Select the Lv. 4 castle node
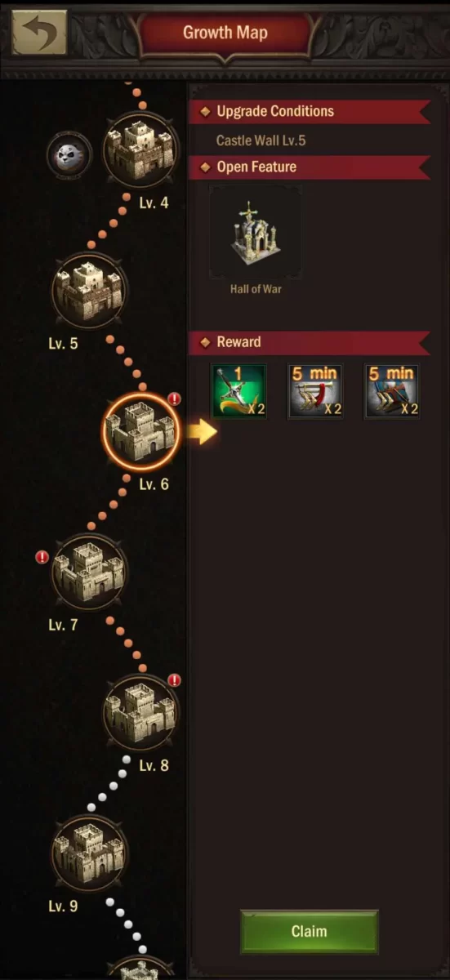The image size is (450, 980). point(140,150)
